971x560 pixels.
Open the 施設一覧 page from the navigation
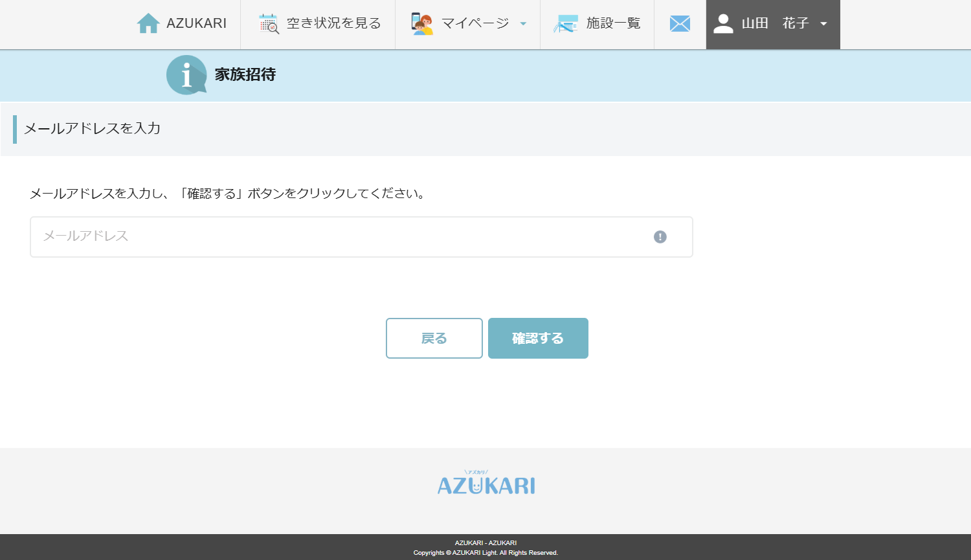pos(614,23)
